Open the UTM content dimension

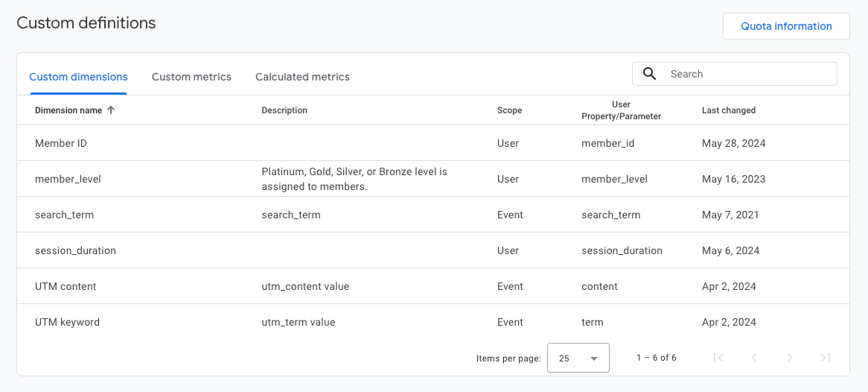[x=66, y=286]
